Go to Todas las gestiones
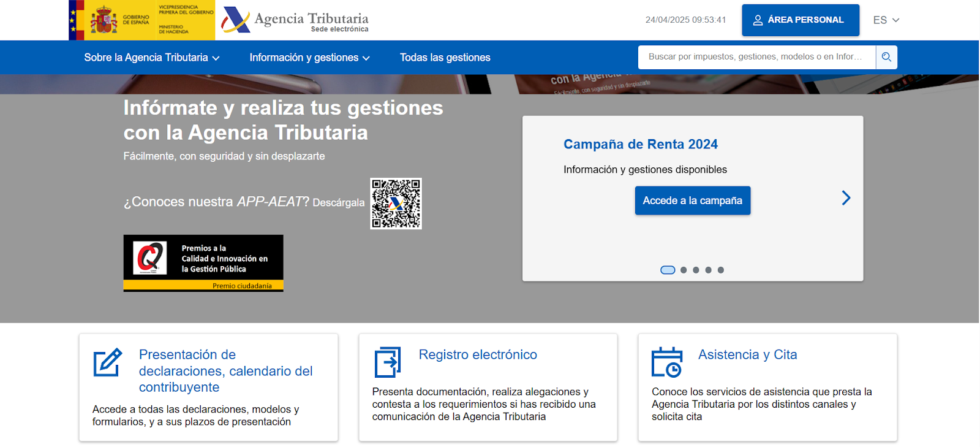The height and width of the screenshot is (447, 980). pos(445,58)
